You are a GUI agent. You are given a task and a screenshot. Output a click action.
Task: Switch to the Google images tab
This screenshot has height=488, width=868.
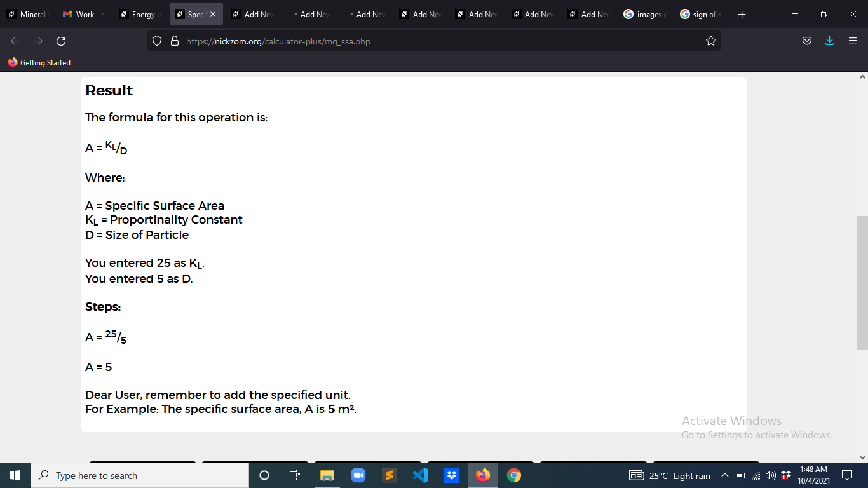pos(645,14)
